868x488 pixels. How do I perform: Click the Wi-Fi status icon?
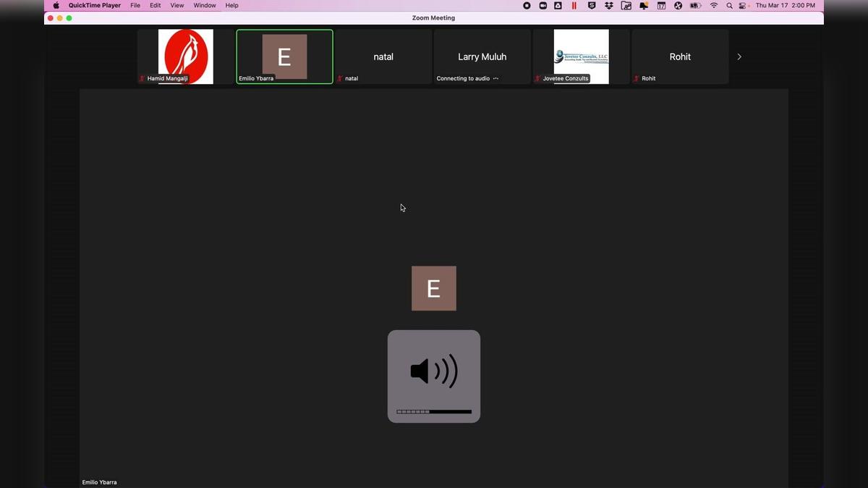[714, 6]
